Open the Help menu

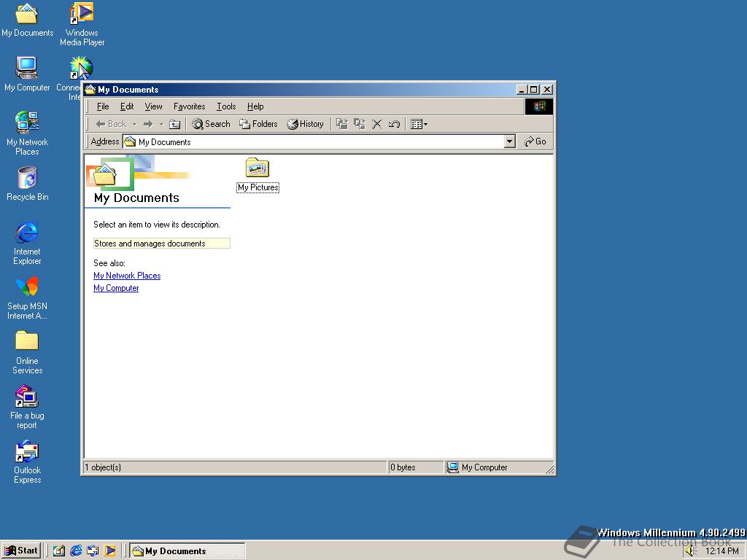click(255, 106)
